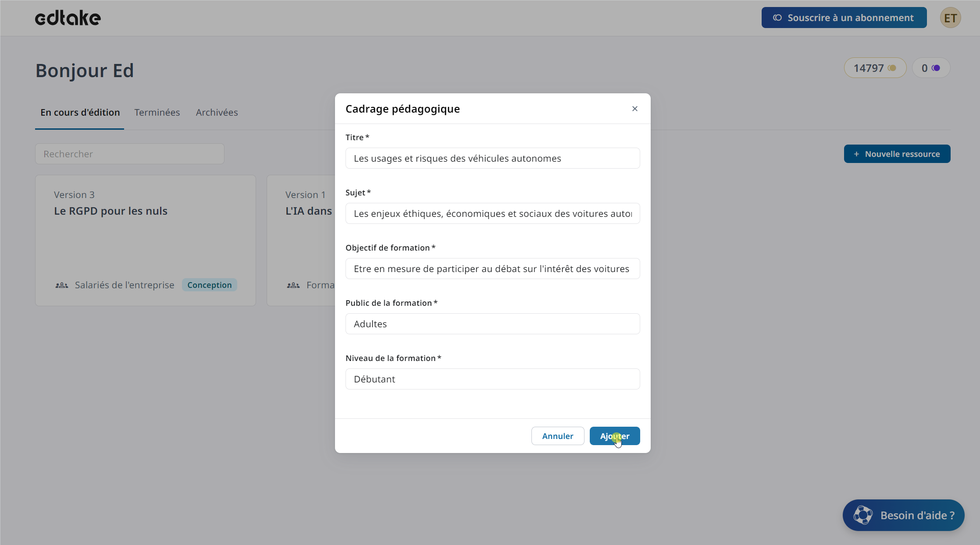Open the ET user avatar menu
This screenshot has height=545, width=980.
click(x=950, y=18)
